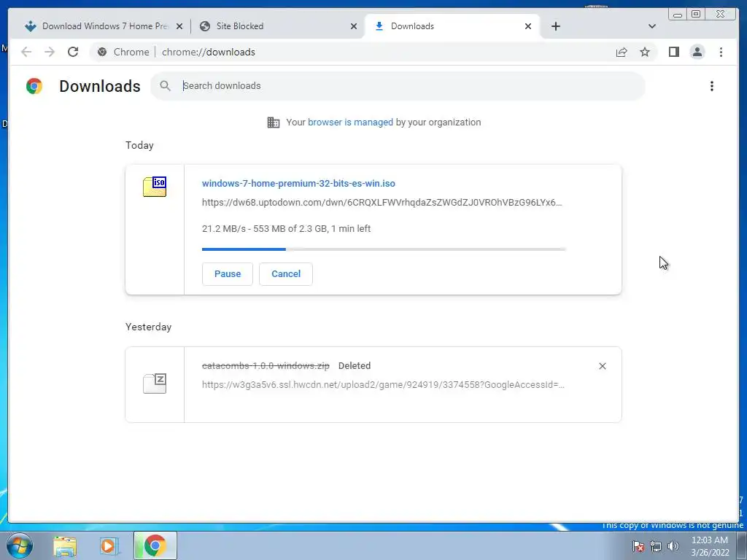Open Chrome's three-dot main menu
Screen dimensions: 747x560
click(x=721, y=52)
